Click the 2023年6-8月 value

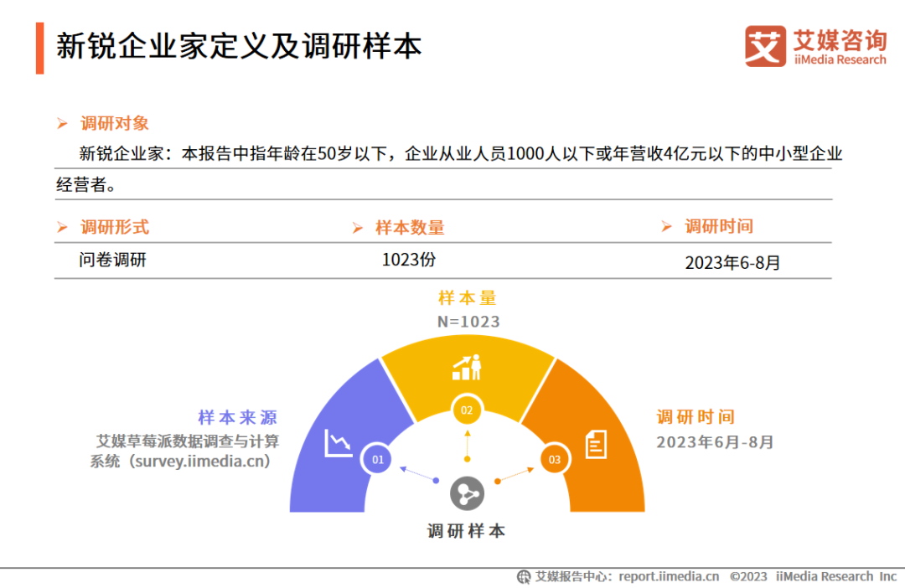click(732, 262)
